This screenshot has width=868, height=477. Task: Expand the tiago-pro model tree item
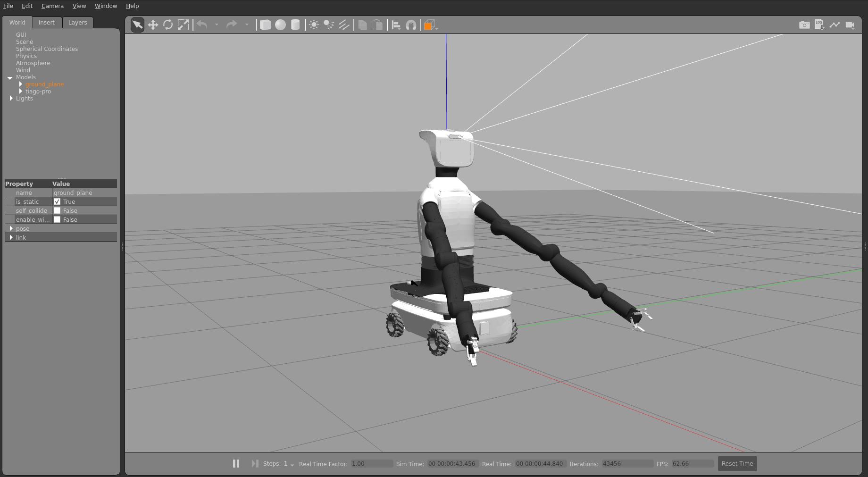[21, 91]
